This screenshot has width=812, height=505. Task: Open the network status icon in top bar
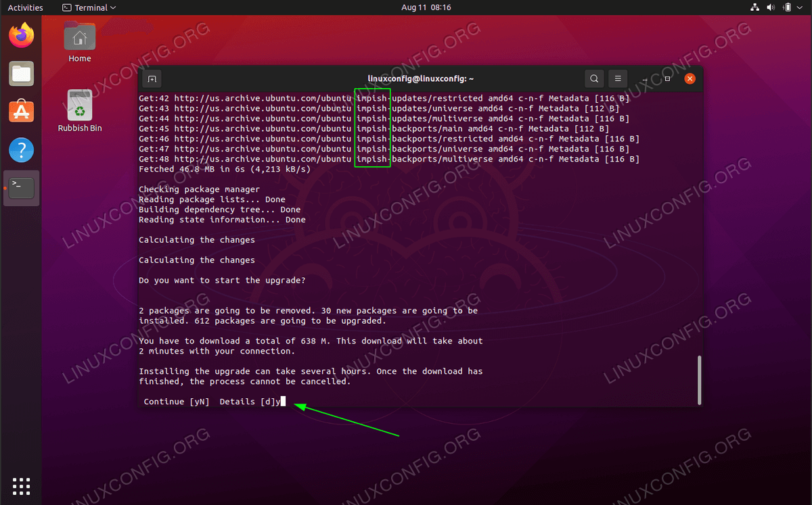755,7
